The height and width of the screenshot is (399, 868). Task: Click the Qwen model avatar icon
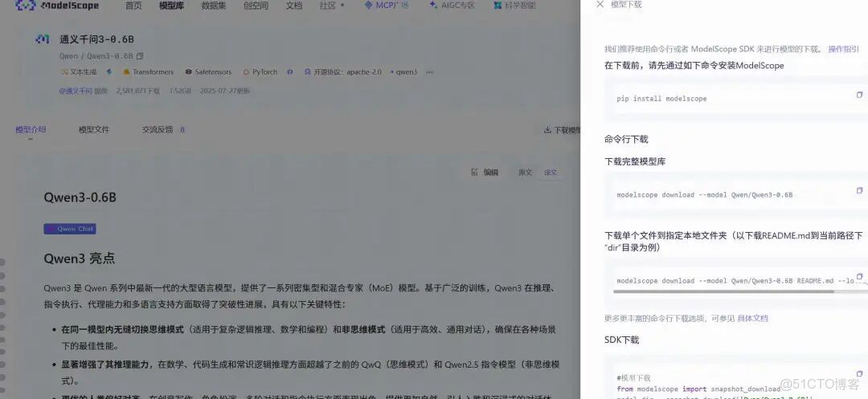[43, 39]
